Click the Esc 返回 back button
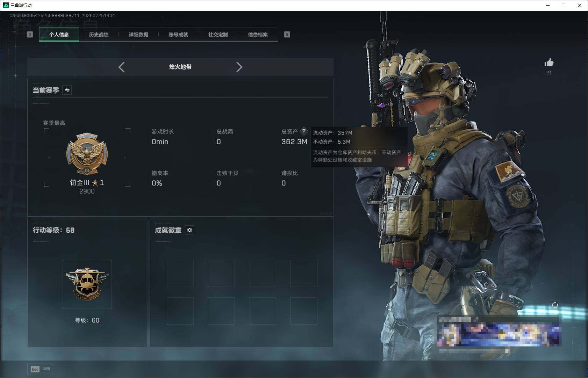 click(40, 369)
